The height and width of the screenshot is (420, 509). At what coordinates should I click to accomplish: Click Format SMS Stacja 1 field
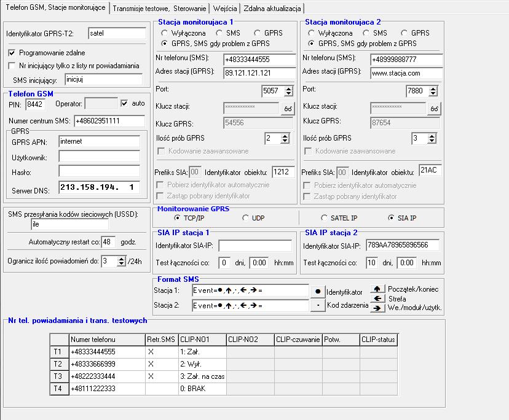coord(250,290)
